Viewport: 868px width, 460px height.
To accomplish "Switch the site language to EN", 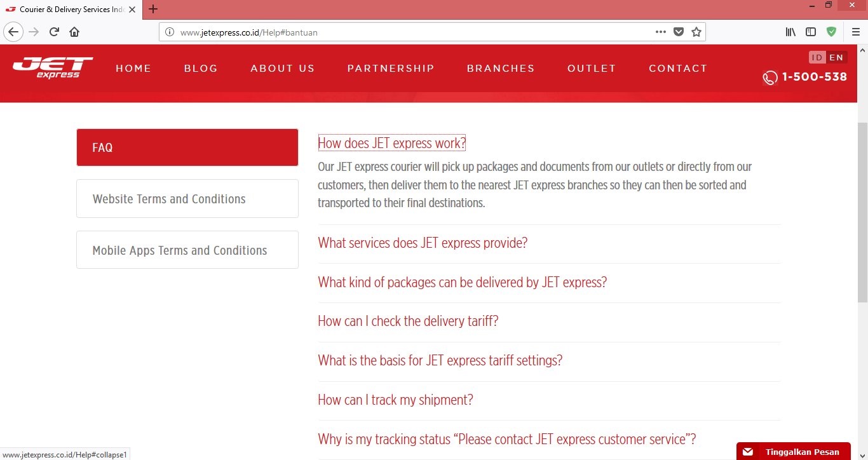I will pos(836,58).
